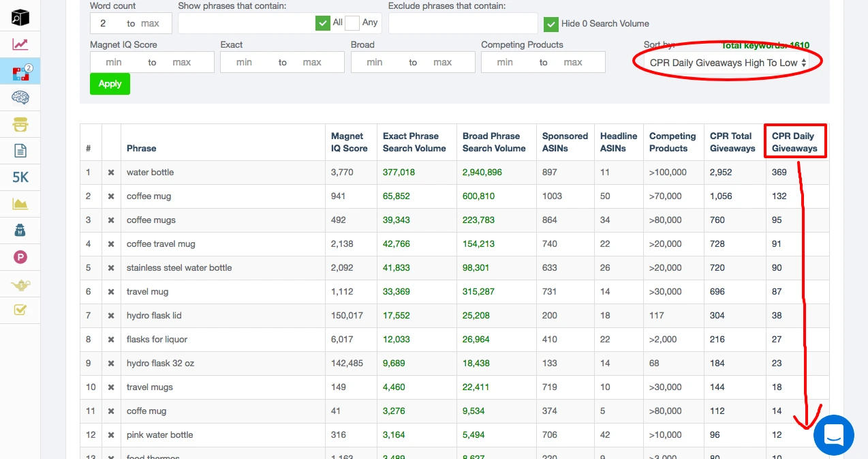Viewport: 868px width, 459px height.
Task: Toggle the 'All' phrase match checkbox
Action: [x=323, y=23]
